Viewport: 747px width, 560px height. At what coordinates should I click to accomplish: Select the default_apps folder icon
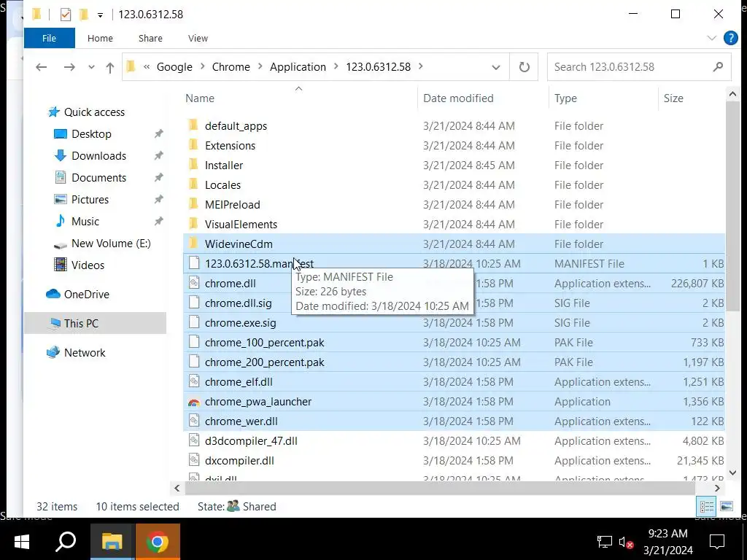193,125
